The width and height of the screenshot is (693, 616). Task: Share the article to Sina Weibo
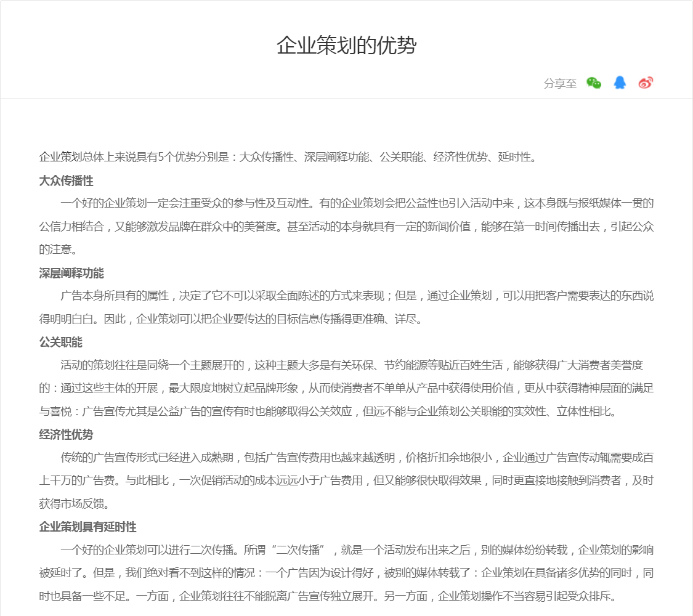[x=646, y=83]
